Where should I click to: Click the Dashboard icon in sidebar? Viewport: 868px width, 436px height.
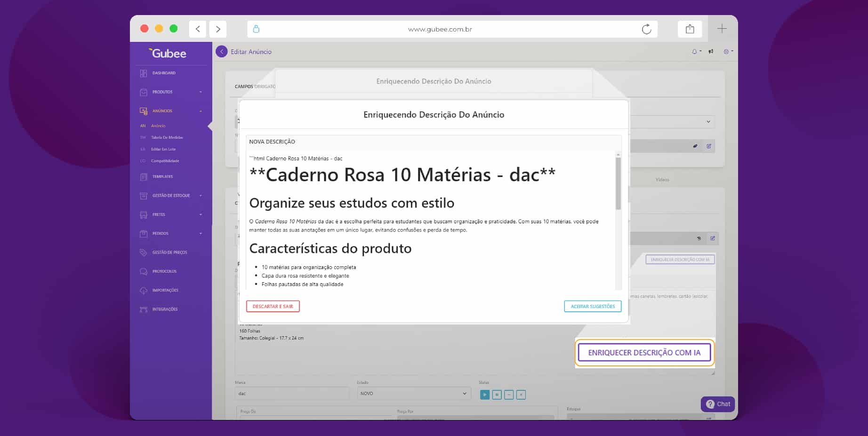(144, 73)
